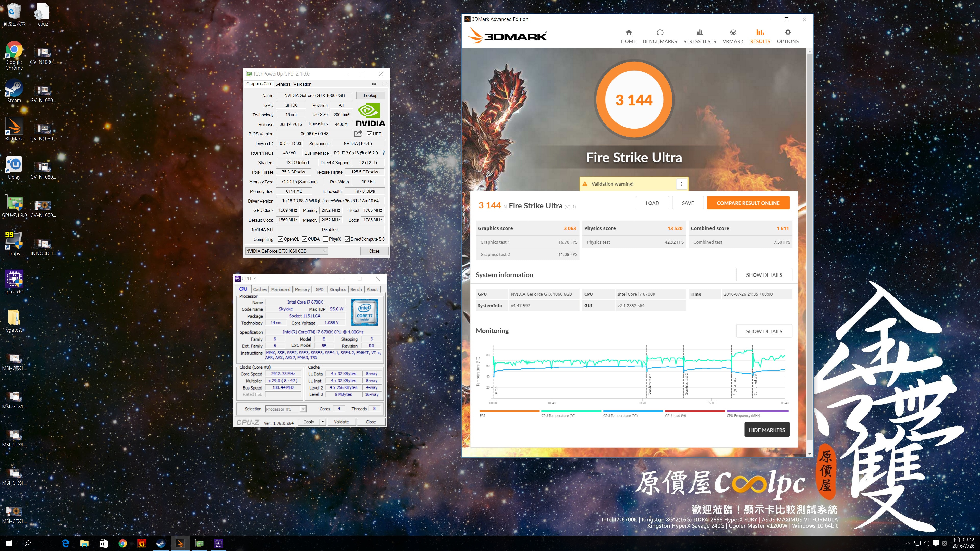Click LOAD in 3DMark results

(x=652, y=203)
